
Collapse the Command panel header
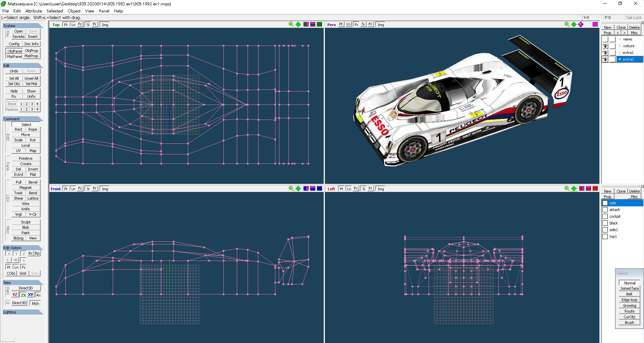pos(22,119)
